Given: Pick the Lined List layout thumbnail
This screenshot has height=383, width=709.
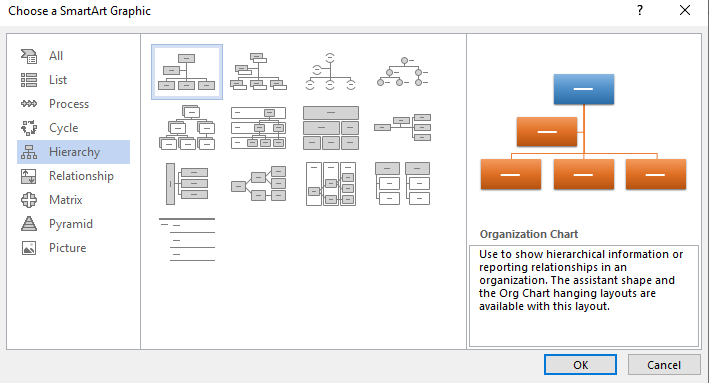Looking at the screenshot, I should [187, 240].
